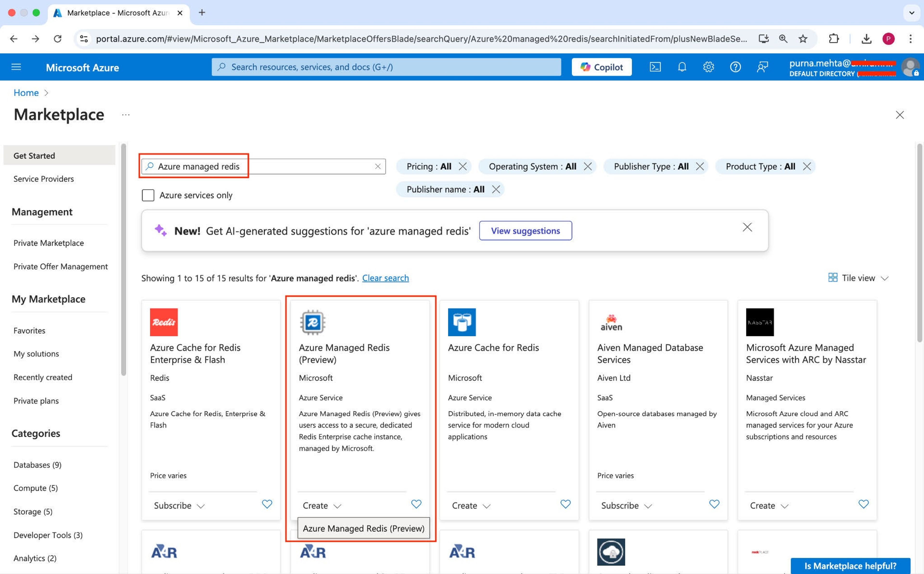Favorite the Aiven Managed Database Services tile

[x=714, y=504]
